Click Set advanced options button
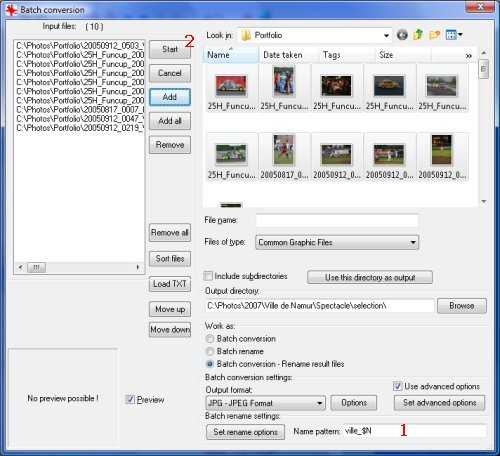The width and height of the screenshot is (500, 456). pyautogui.click(x=439, y=403)
